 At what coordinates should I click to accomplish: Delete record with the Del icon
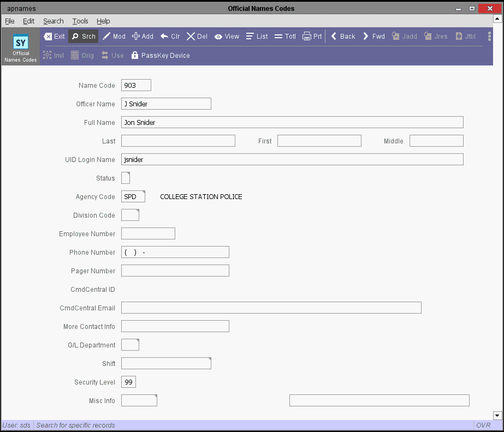point(197,37)
